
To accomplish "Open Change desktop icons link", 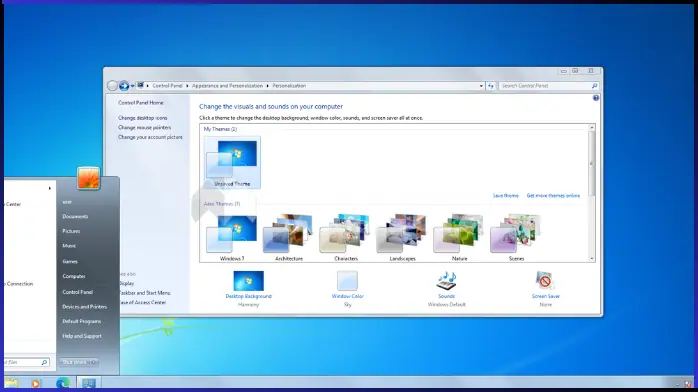I will pos(142,118).
